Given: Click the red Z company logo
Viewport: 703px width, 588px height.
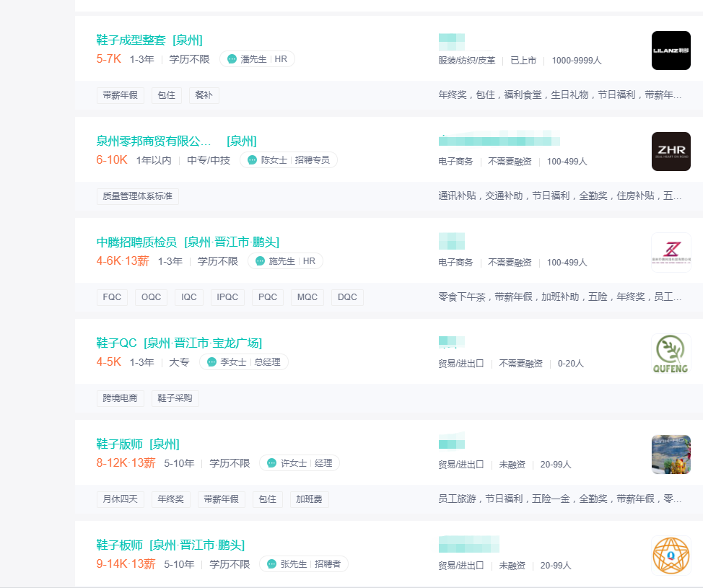Looking at the screenshot, I should click(671, 253).
